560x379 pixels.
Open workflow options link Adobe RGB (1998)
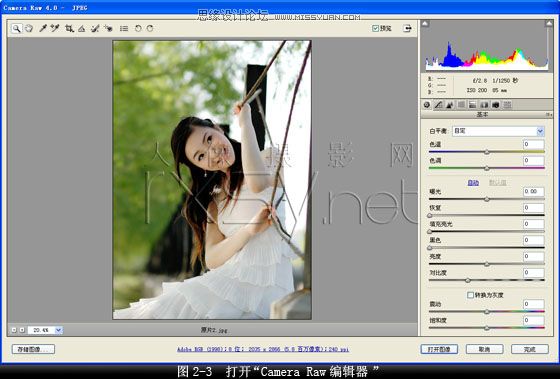coord(263,349)
